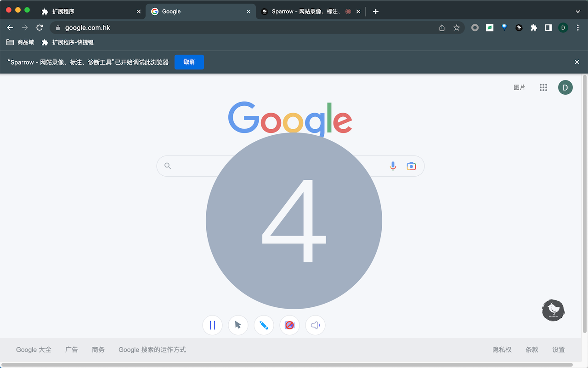This screenshot has height=368, width=588.
Task: Select the cursor tool in Sparrow toolbar
Action: (238, 325)
